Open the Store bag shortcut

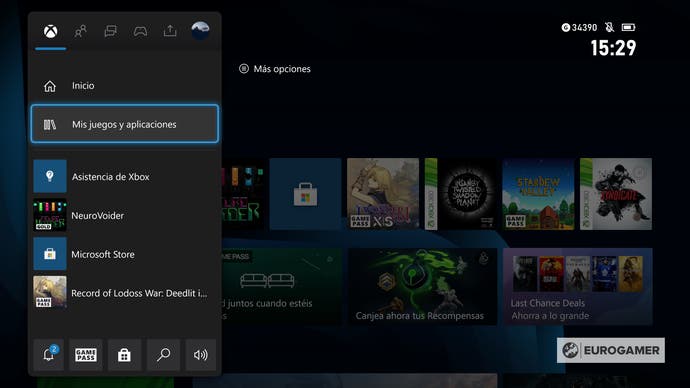(x=124, y=355)
